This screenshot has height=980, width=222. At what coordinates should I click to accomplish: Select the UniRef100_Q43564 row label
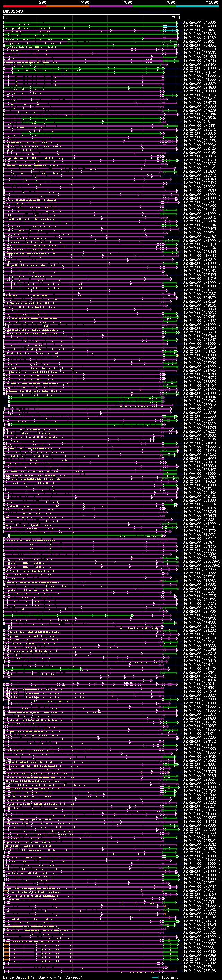click(199, 118)
